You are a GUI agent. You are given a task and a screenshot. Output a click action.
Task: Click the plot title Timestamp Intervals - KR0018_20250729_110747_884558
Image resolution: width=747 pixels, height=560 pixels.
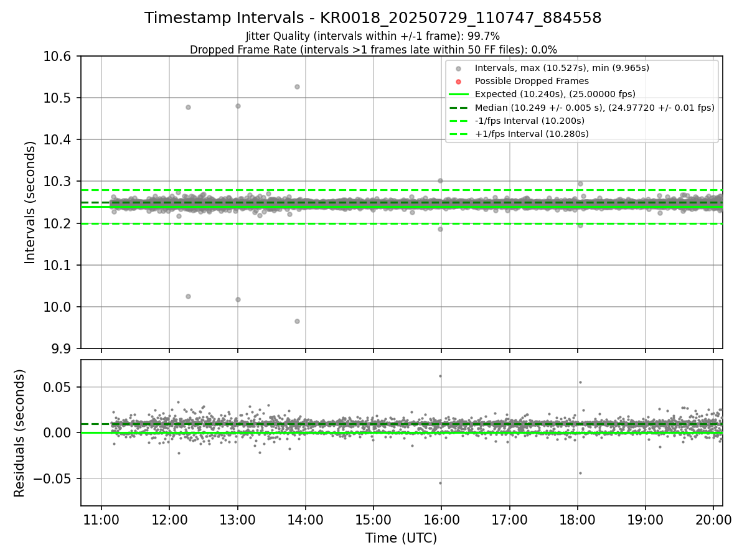[373, 18]
